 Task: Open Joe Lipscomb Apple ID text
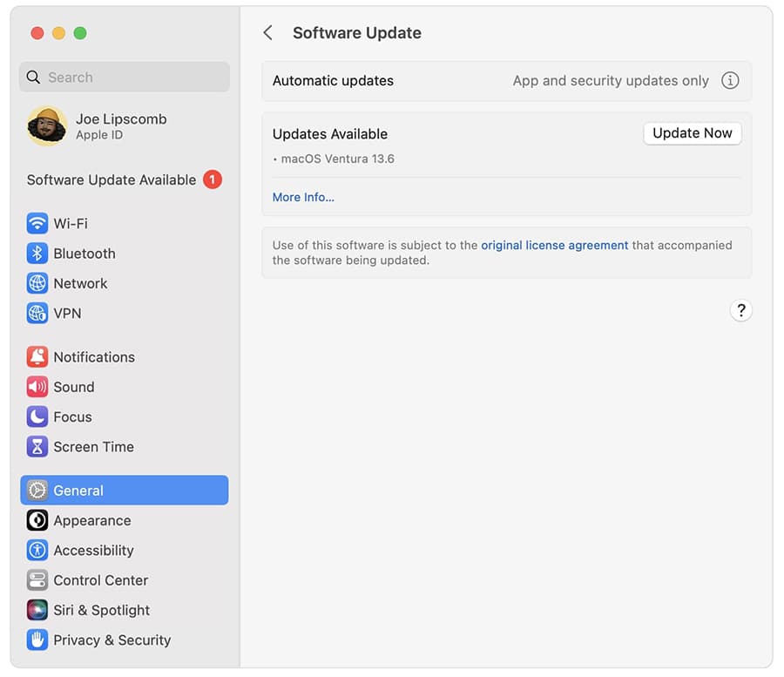pos(121,126)
